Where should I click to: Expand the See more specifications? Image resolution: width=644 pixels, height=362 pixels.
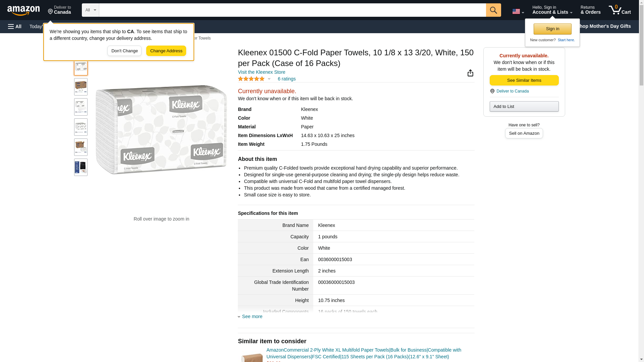(x=250, y=316)
